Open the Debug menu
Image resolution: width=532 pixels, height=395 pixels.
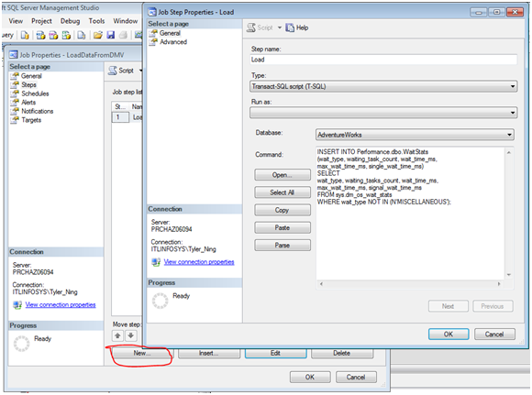point(71,21)
